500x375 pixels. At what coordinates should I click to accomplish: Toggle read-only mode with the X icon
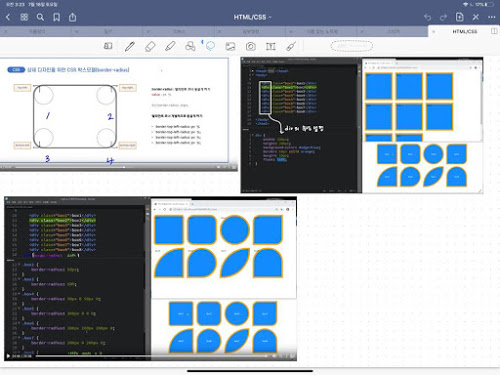pyautogui.click(x=476, y=17)
